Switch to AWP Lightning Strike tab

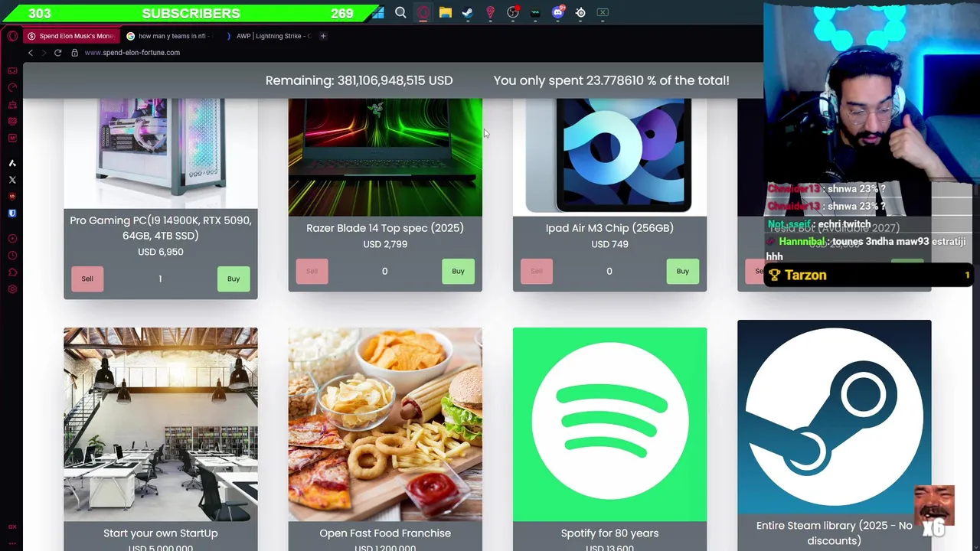pyautogui.click(x=268, y=36)
